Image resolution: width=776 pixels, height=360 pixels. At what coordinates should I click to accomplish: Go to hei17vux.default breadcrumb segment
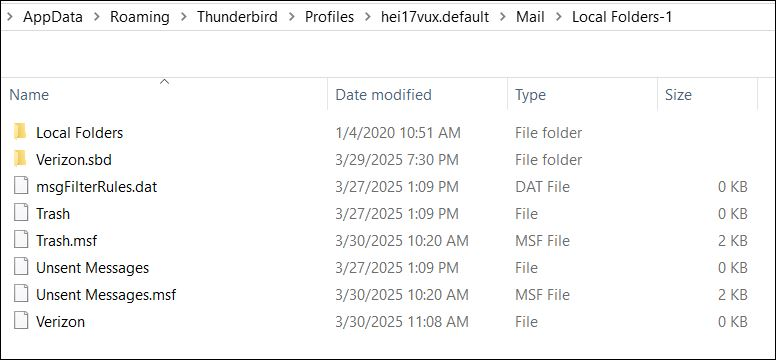[435, 17]
